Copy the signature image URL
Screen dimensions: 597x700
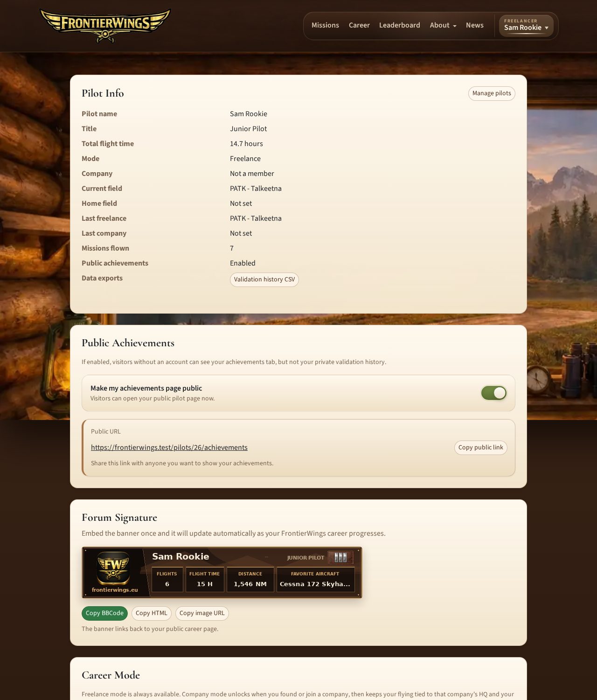202,613
